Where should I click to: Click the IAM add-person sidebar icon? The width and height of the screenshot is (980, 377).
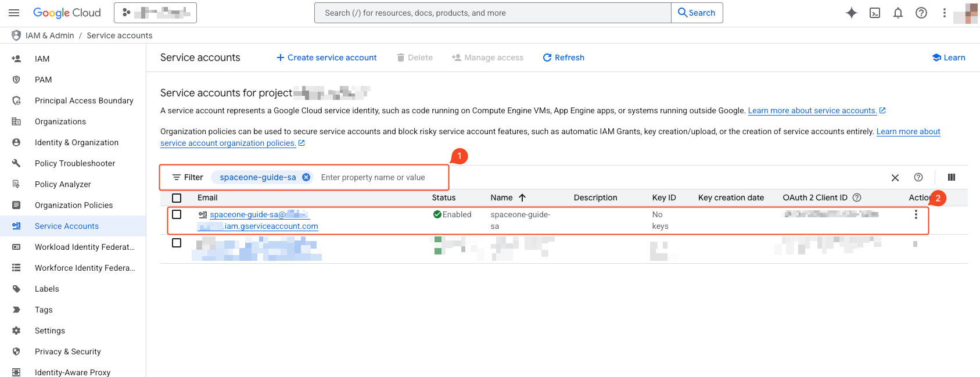tap(16, 59)
